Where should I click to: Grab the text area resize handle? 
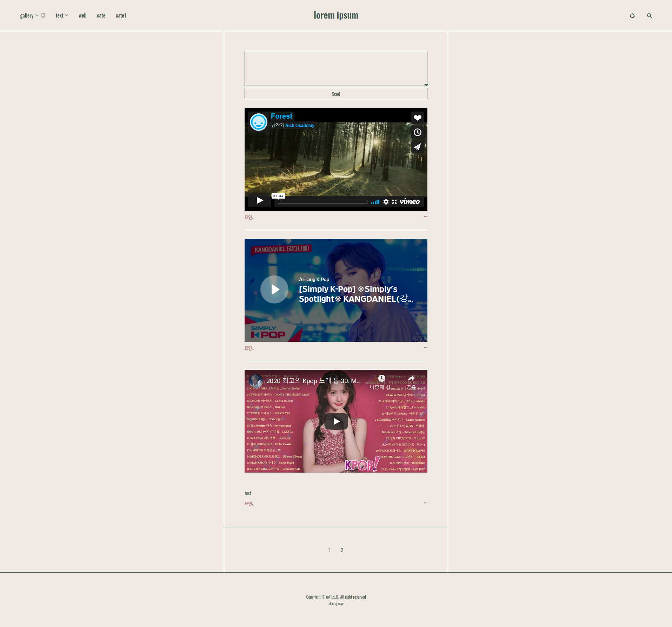point(426,85)
